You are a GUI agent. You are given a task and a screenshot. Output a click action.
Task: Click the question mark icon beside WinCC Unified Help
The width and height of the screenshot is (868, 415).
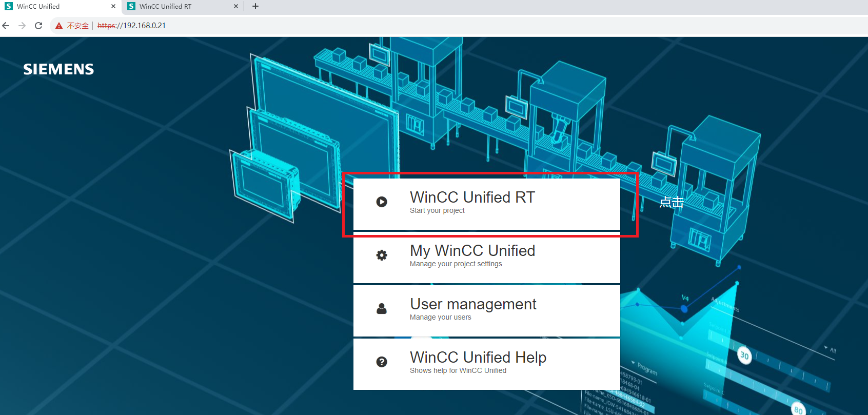382,362
